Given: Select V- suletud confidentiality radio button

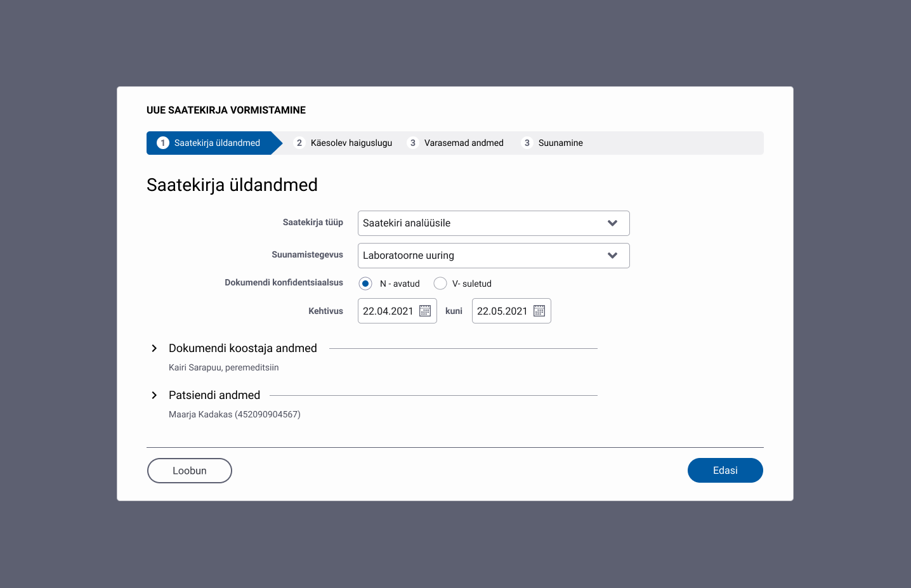Looking at the screenshot, I should pos(440,284).
